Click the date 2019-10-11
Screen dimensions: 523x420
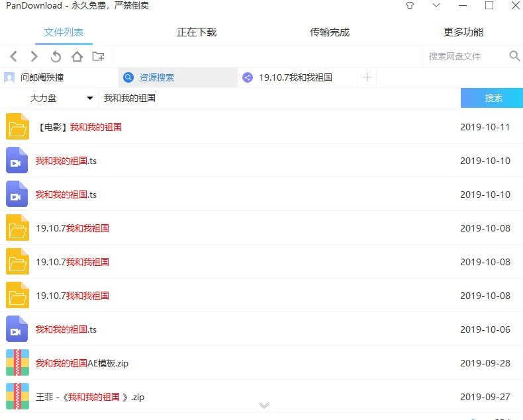click(x=485, y=127)
